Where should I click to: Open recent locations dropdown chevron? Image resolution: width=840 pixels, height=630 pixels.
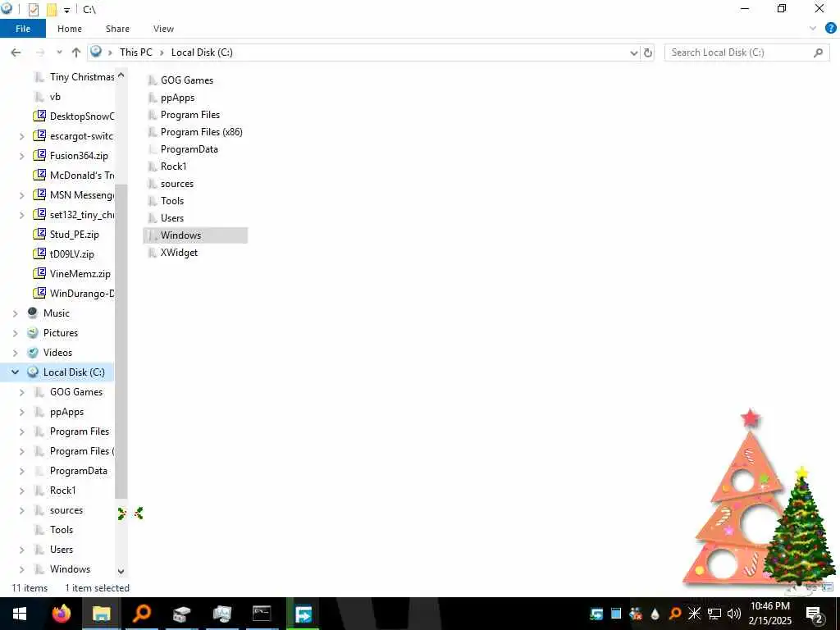59,52
